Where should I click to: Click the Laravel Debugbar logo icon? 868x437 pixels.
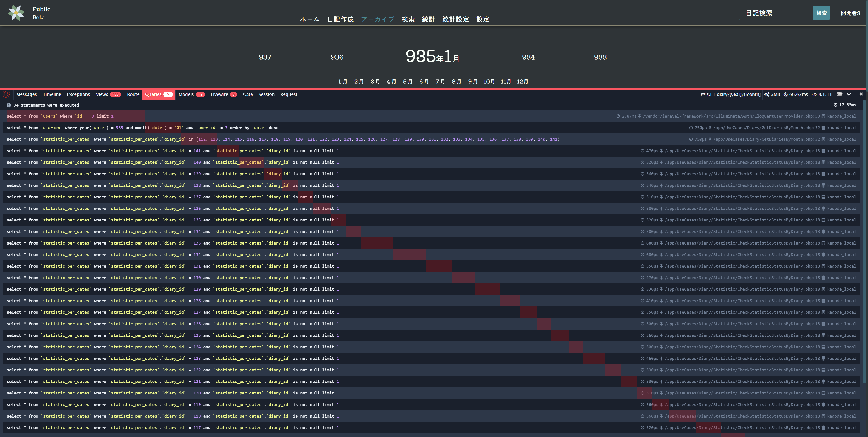pos(7,95)
